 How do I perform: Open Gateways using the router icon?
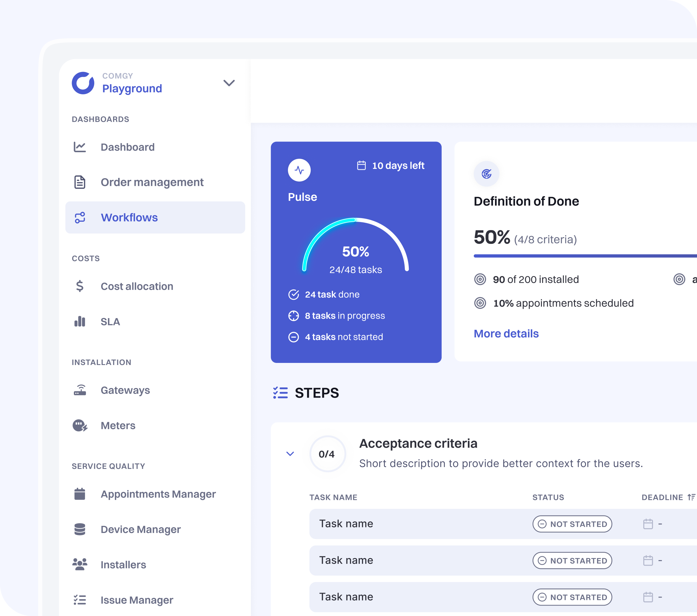pos(80,390)
